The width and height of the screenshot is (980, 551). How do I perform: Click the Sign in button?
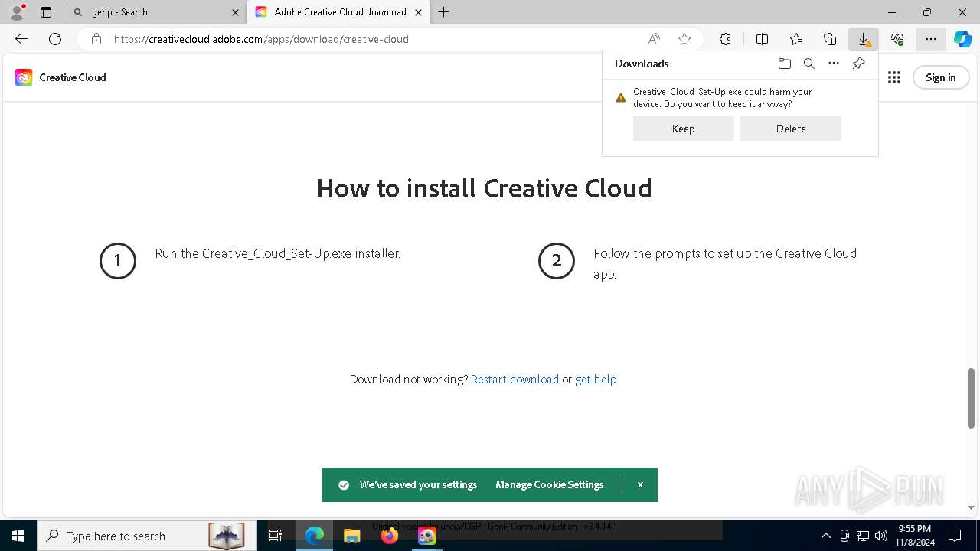coord(941,77)
